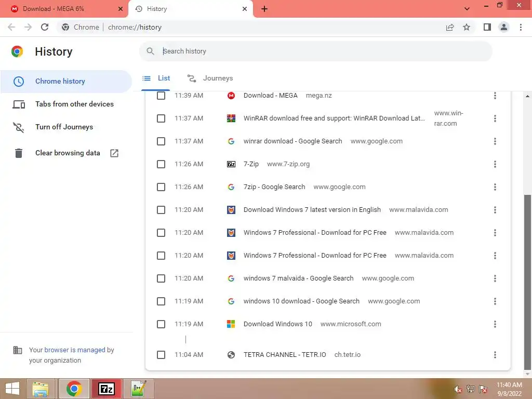Viewport: 532px width, 399px height.
Task: Open Notepad++ from the taskbar
Action: click(139, 389)
